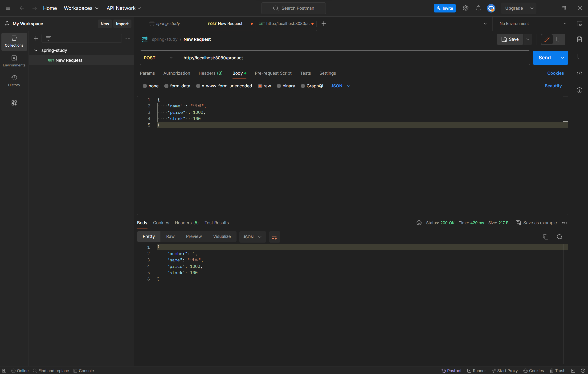Open the History sidebar section

click(14, 81)
